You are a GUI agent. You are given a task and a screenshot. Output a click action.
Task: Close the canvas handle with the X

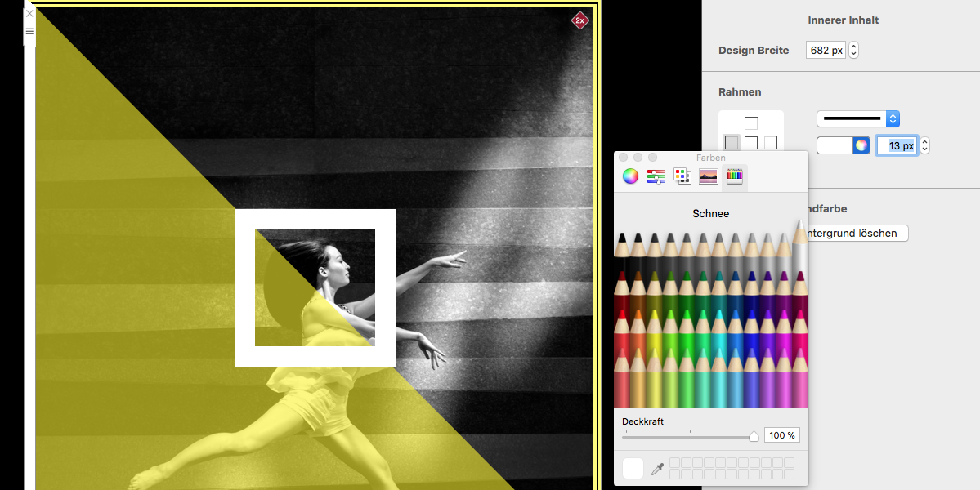(x=29, y=13)
